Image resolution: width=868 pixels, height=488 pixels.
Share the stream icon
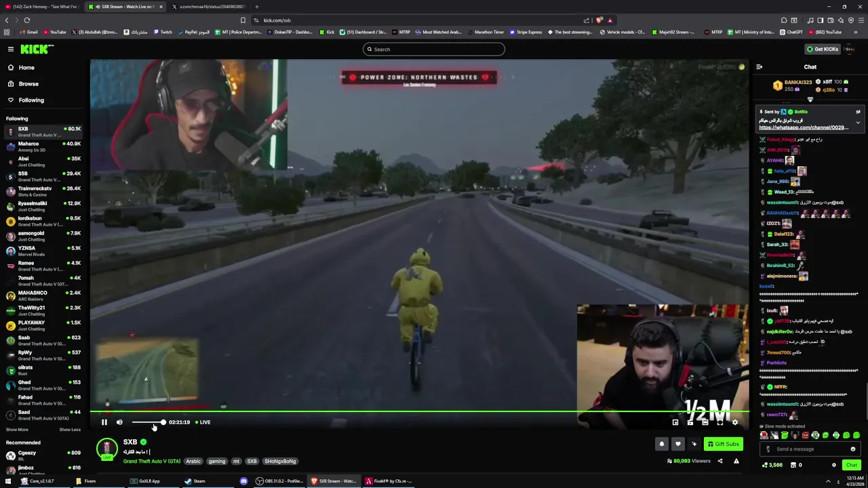tap(720, 461)
